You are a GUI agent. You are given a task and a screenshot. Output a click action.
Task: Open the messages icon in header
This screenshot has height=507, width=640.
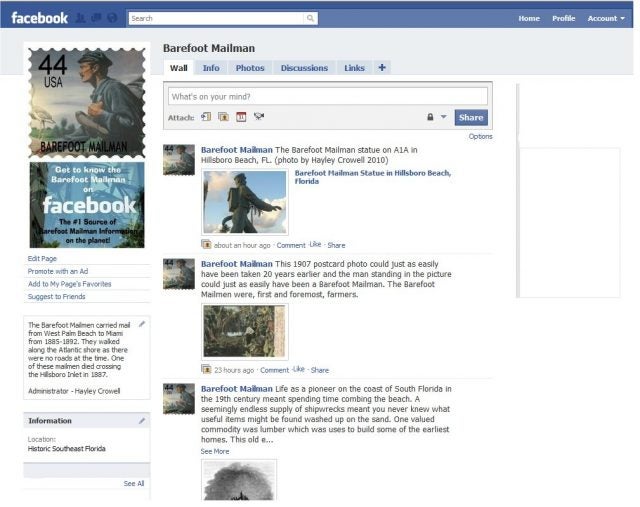click(x=96, y=18)
